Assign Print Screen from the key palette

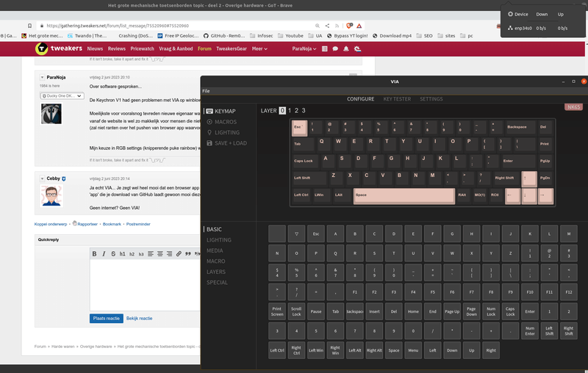pyautogui.click(x=277, y=311)
